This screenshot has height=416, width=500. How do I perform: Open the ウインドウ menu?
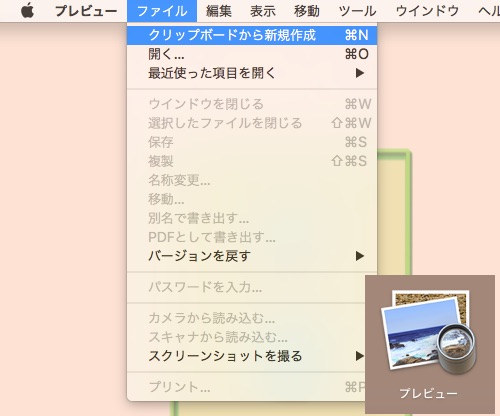pyautogui.click(x=427, y=11)
